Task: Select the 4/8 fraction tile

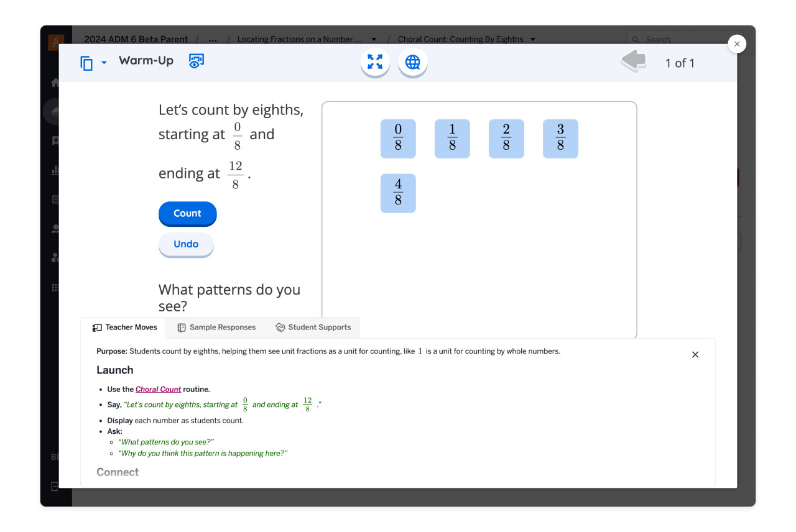Action: (398, 193)
